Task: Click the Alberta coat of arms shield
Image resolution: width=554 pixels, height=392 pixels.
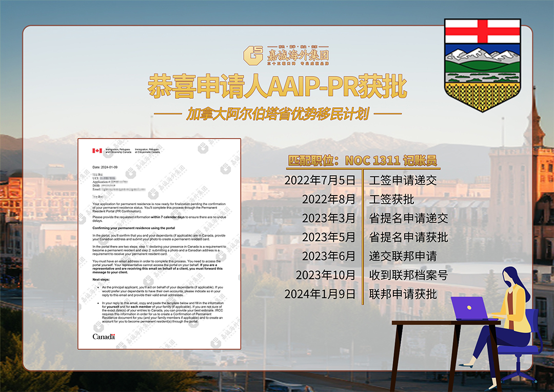Action: point(482,64)
